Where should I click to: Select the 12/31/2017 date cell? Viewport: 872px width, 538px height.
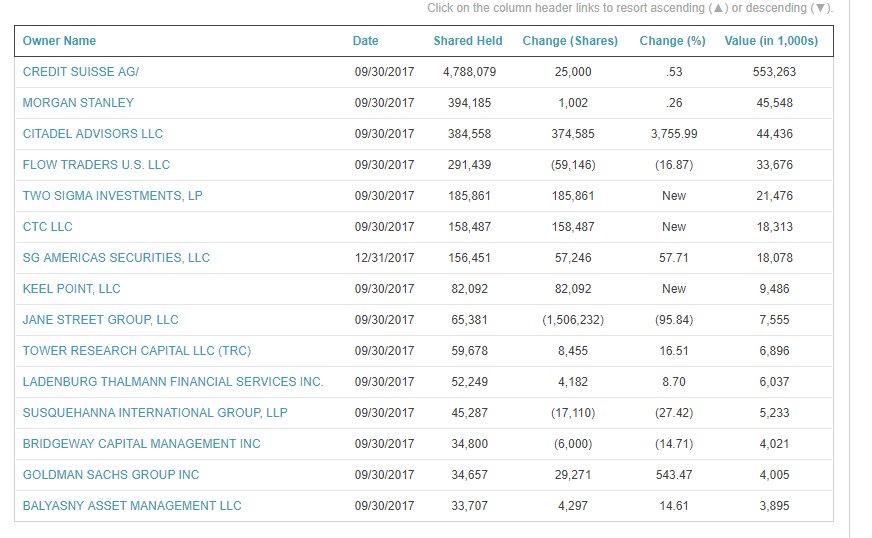(384, 258)
